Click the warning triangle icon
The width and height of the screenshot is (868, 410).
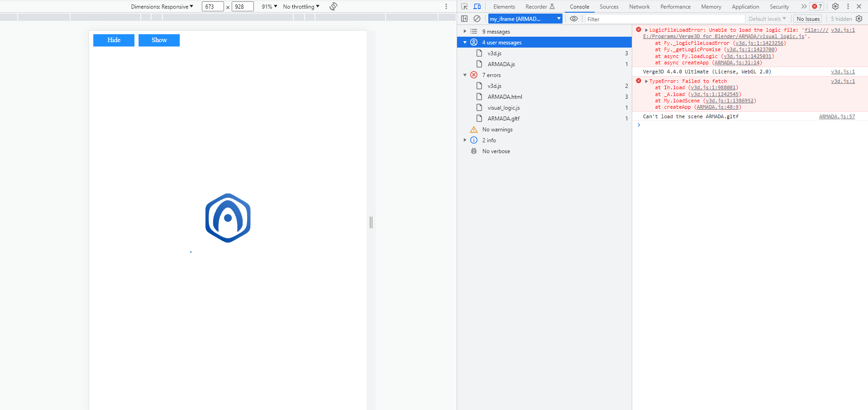[x=474, y=129]
